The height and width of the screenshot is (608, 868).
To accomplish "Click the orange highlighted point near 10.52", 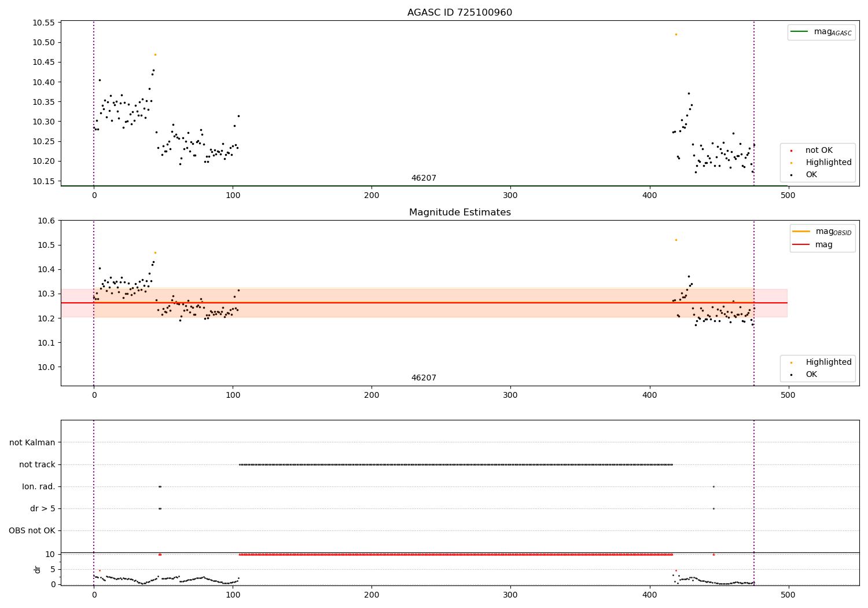I will coord(676,34).
